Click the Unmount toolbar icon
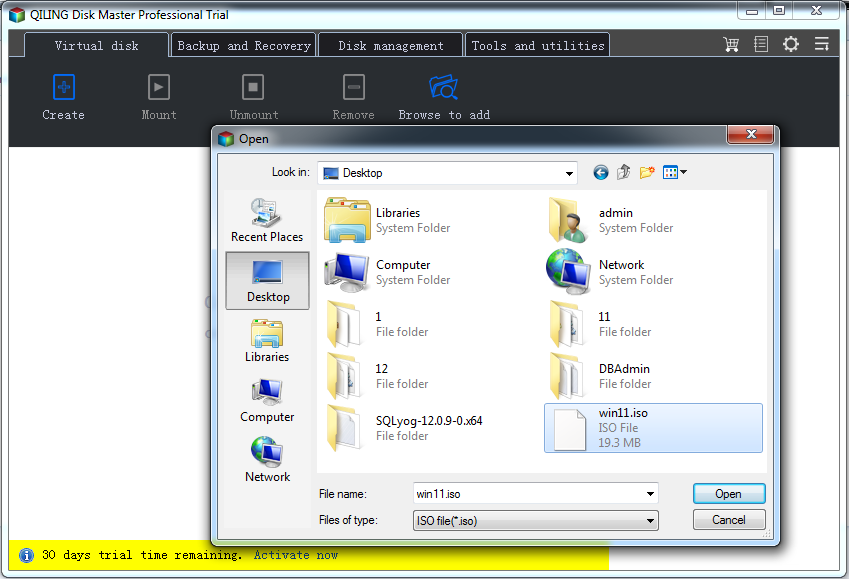The width and height of the screenshot is (849, 579). pyautogui.click(x=253, y=87)
